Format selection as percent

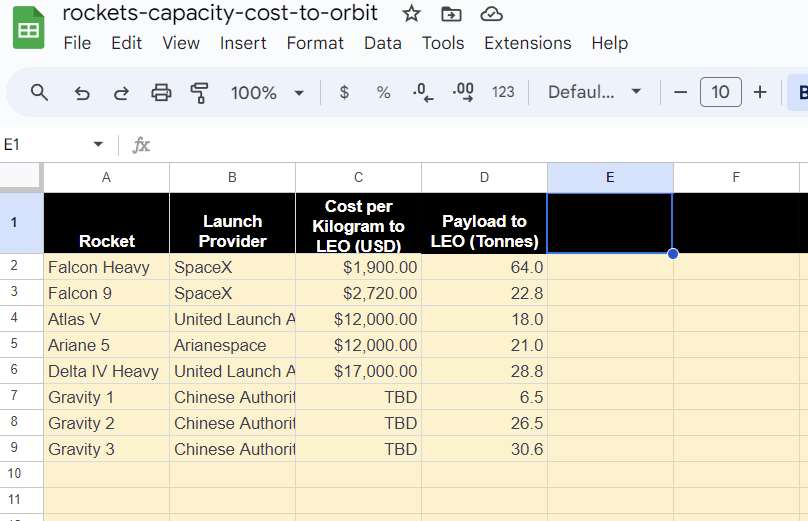click(383, 92)
